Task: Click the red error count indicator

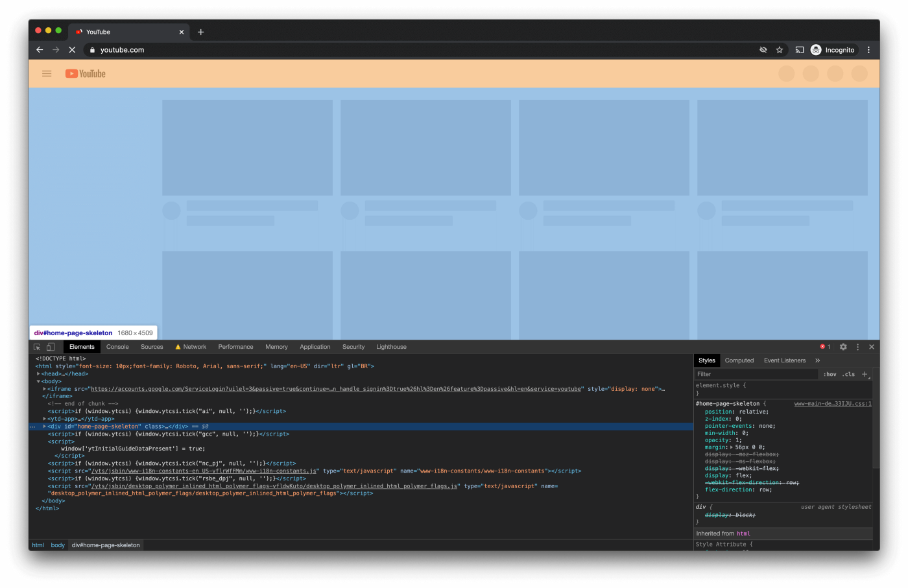Action: click(825, 347)
